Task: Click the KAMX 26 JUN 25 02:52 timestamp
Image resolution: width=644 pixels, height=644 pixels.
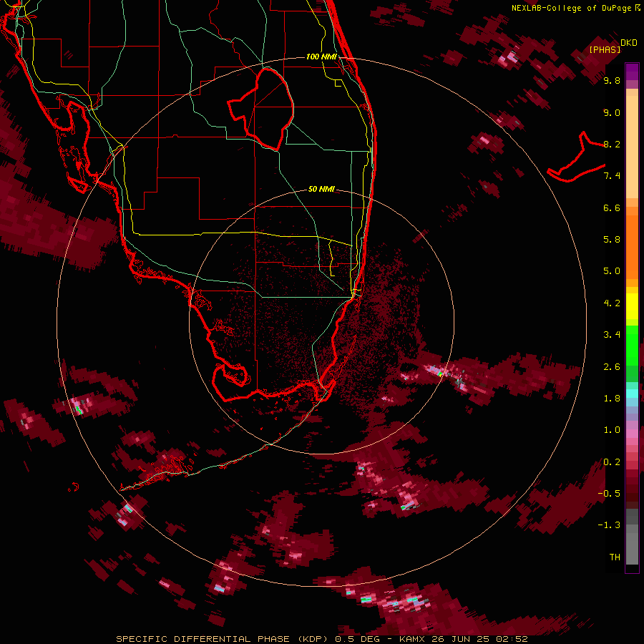Action: coord(463,639)
